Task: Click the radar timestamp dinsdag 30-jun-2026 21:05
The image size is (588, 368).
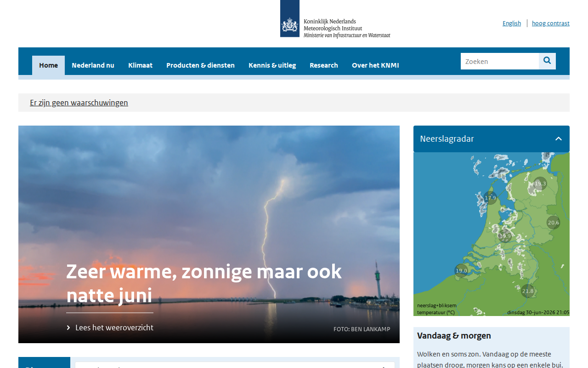Action: click(538, 312)
